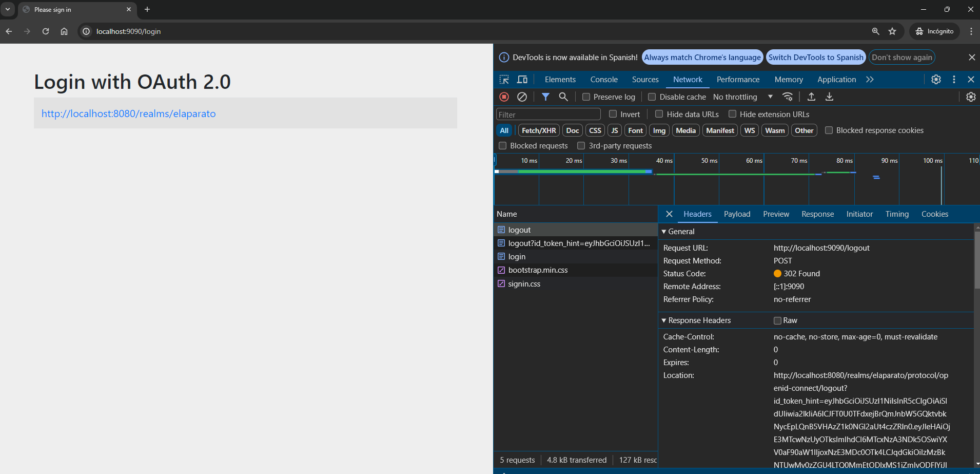Switch to the Console tab
This screenshot has height=474, width=980.
pos(604,80)
